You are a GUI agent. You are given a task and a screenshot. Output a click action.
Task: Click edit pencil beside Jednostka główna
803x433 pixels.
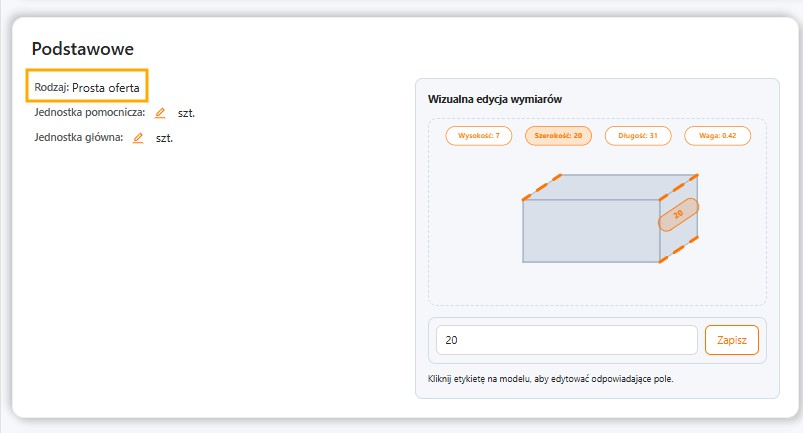pos(138,138)
